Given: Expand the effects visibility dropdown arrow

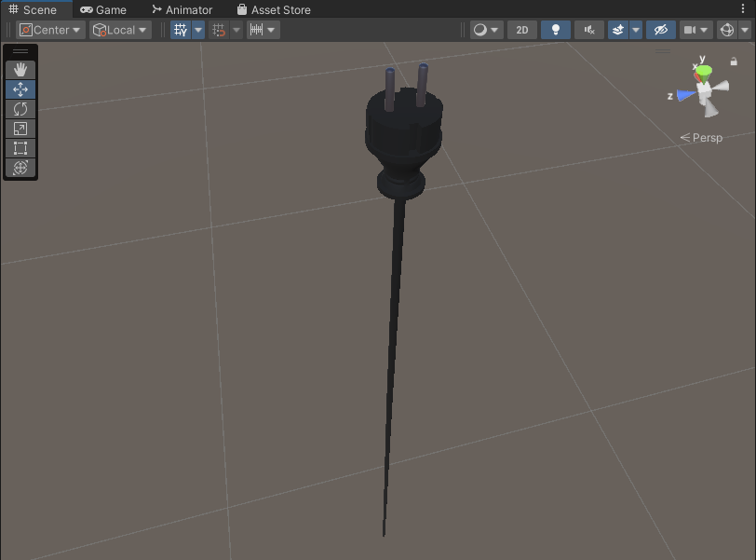Looking at the screenshot, I should click(x=636, y=29).
